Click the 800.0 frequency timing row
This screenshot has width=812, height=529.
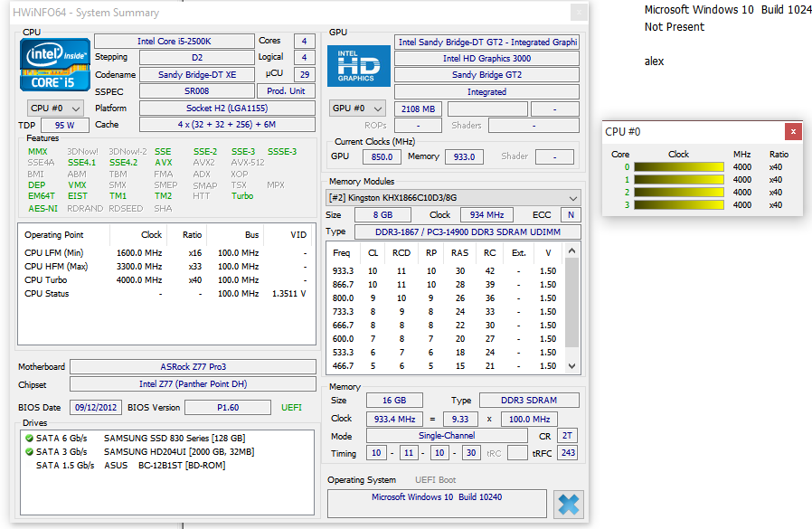point(446,298)
